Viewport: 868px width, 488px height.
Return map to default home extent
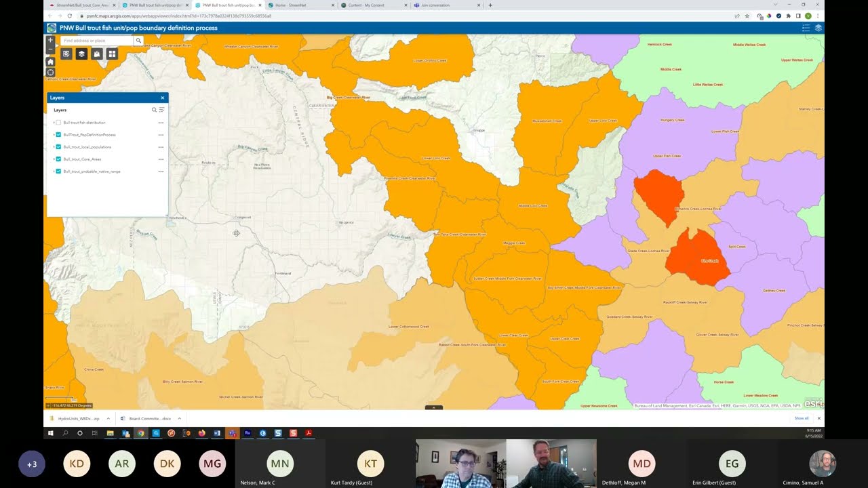(x=50, y=62)
